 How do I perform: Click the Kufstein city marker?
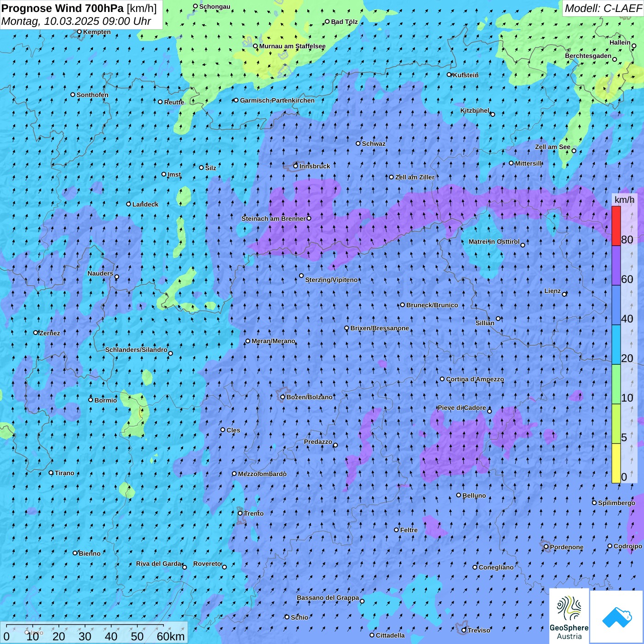449,75
